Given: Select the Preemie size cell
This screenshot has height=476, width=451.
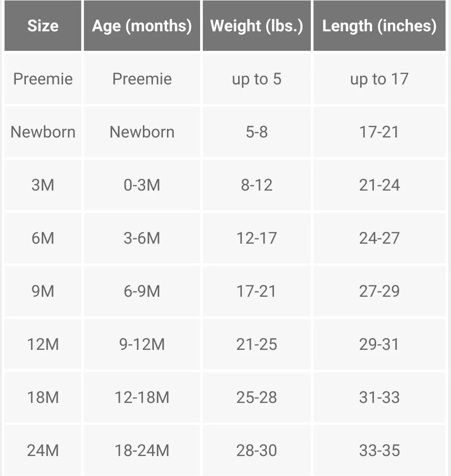Looking at the screenshot, I should 43,79.
